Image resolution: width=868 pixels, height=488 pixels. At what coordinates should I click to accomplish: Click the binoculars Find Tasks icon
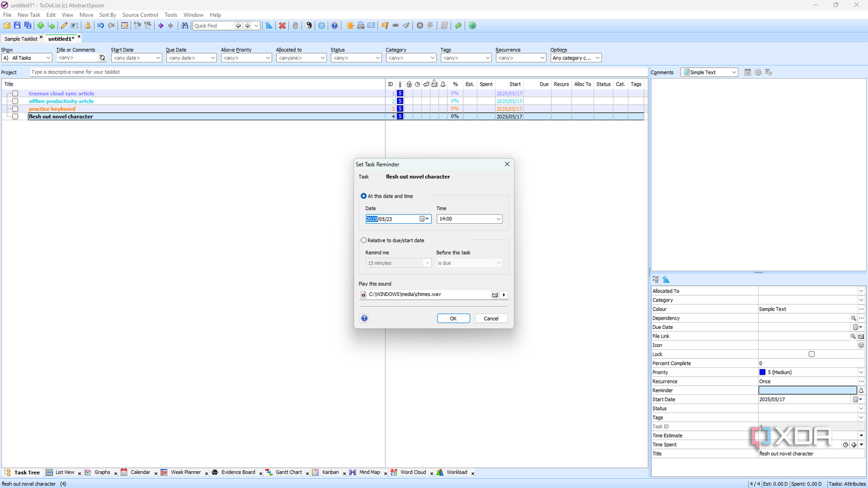click(x=185, y=25)
